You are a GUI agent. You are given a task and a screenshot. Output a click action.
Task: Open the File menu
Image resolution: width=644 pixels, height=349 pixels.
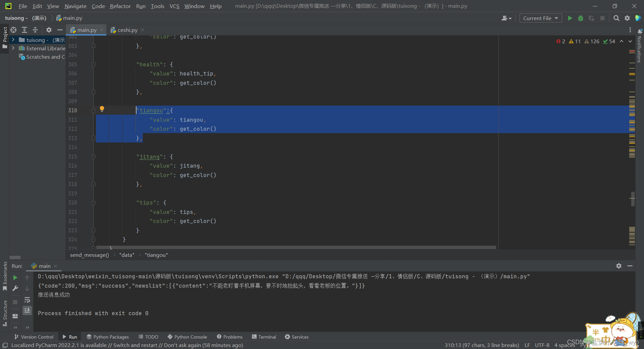click(23, 6)
